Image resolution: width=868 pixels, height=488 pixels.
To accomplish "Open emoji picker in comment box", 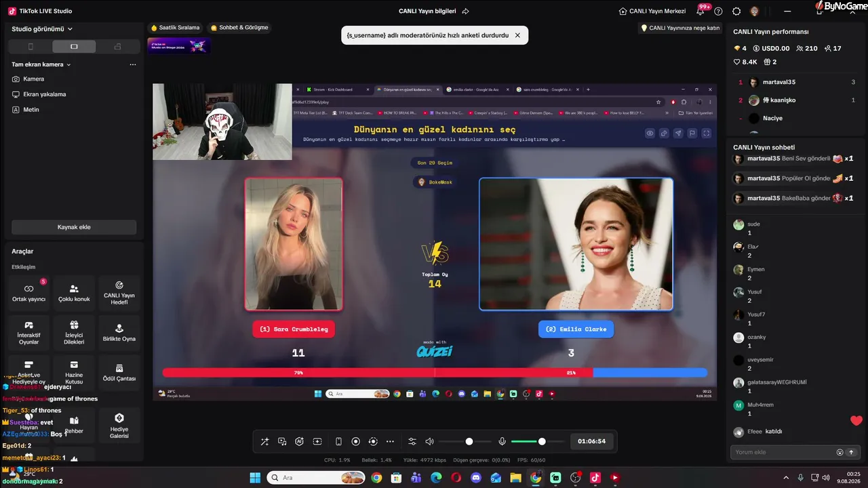I will tap(840, 452).
